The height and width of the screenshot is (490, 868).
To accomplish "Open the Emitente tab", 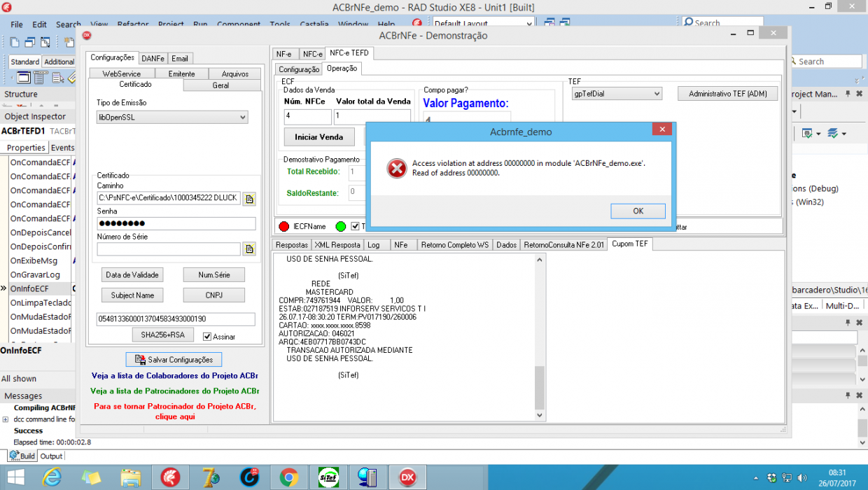I will tap(181, 73).
